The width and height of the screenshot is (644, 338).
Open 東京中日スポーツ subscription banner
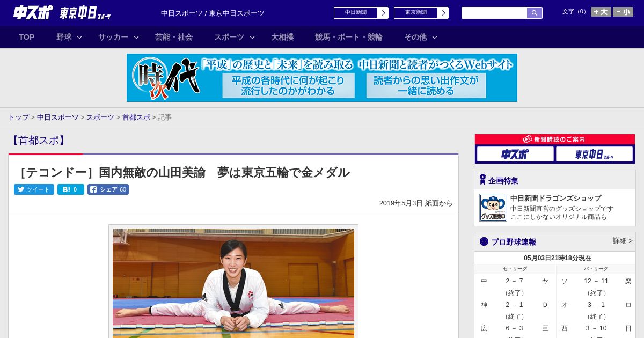(595, 155)
